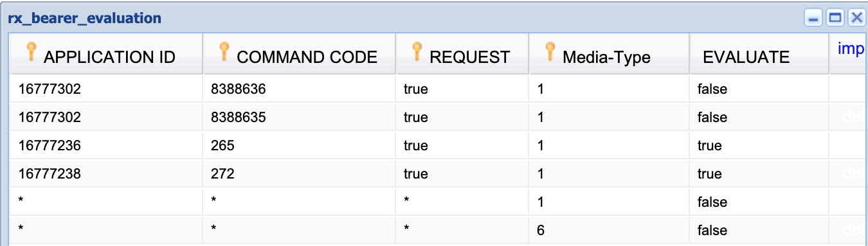This screenshot has width=868, height=246.
Task: Open the import link
Action: pyautogui.click(x=850, y=49)
